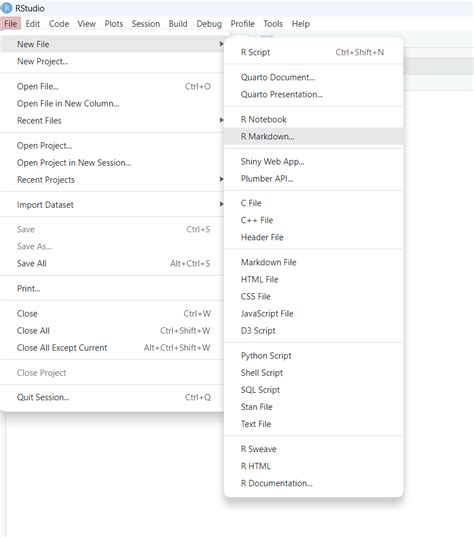Create a new Stan File
The height and width of the screenshot is (538, 474).
313,407
